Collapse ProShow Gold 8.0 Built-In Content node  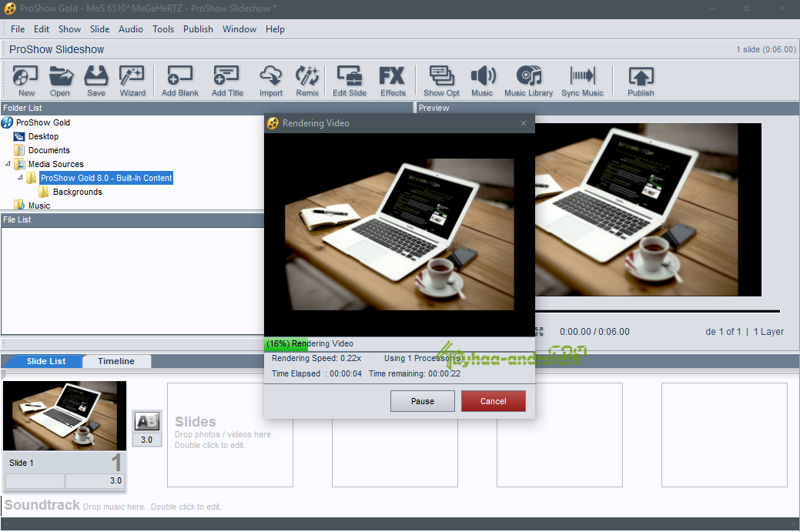click(x=20, y=178)
